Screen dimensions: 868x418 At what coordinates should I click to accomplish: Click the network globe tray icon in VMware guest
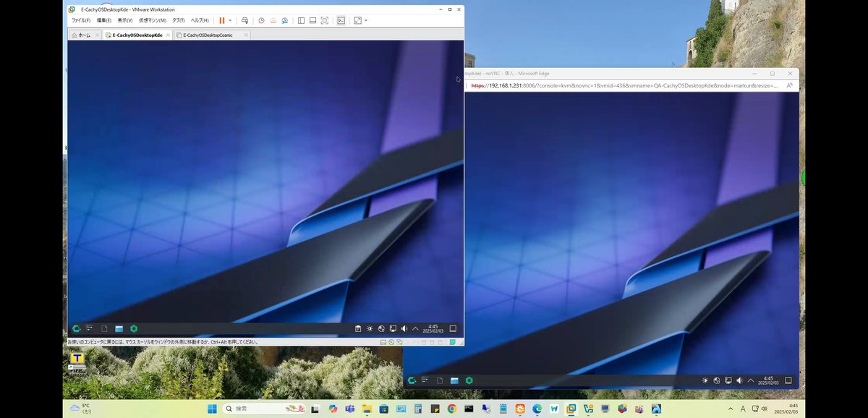coord(381,328)
